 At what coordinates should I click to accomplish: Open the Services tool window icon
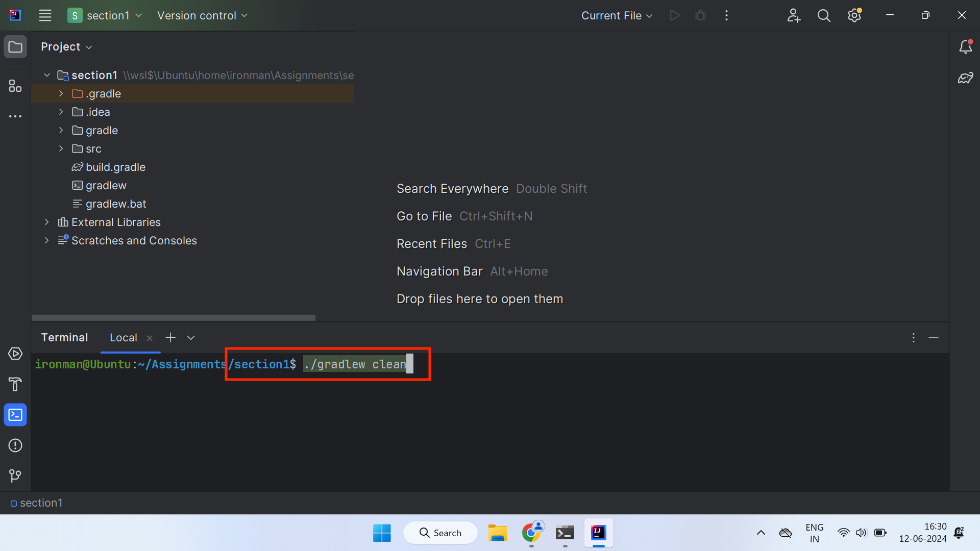point(15,354)
